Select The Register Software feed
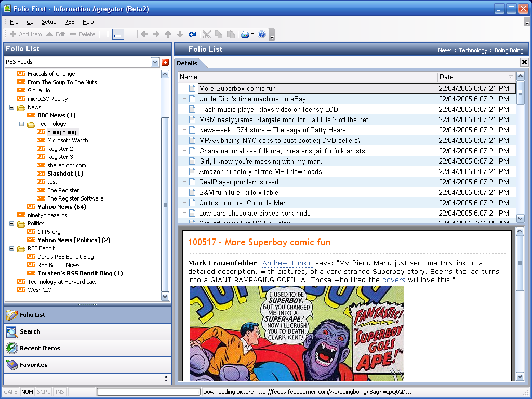The height and width of the screenshot is (399, 532). pyautogui.click(x=75, y=198)
